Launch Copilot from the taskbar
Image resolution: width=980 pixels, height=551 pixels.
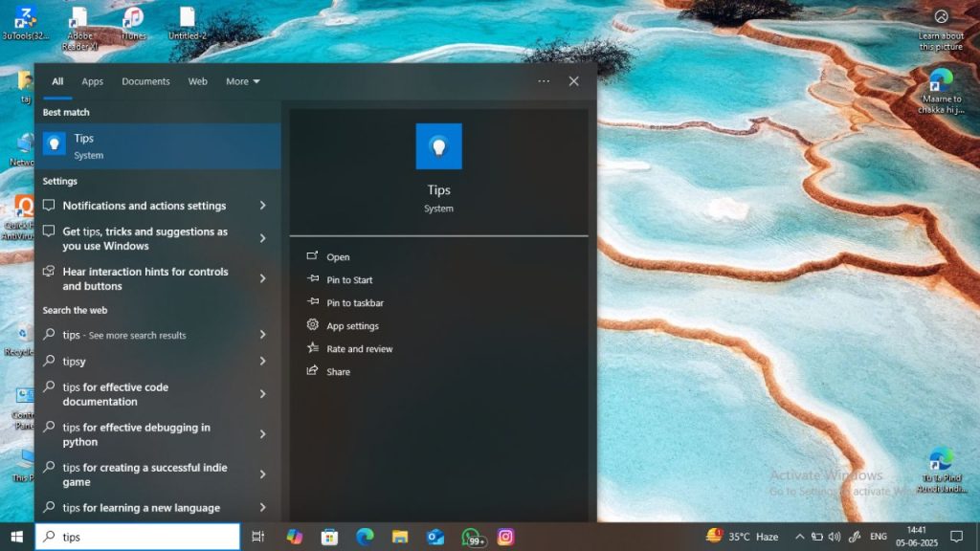coord(295,537)
